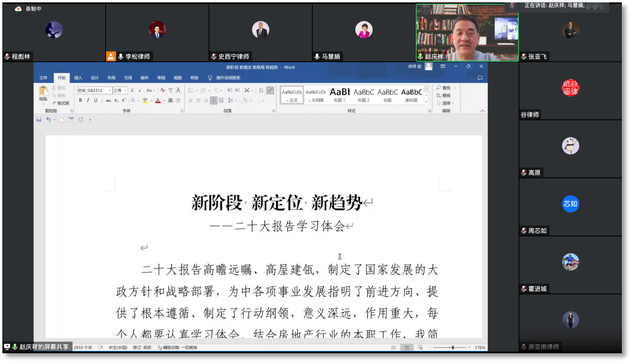Apply Format Painter (格式刷)
Image resolution: width=632 pixels, height=364 pixels.
click(60, 103)
